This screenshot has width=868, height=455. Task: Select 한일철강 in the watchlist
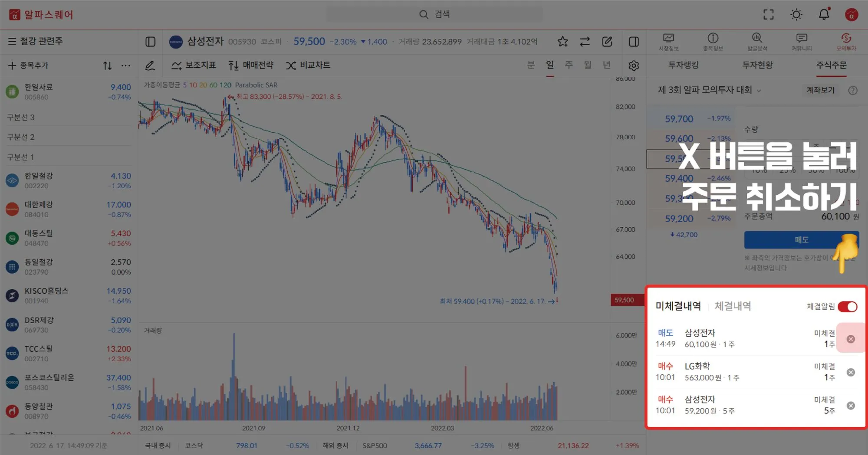69,180
